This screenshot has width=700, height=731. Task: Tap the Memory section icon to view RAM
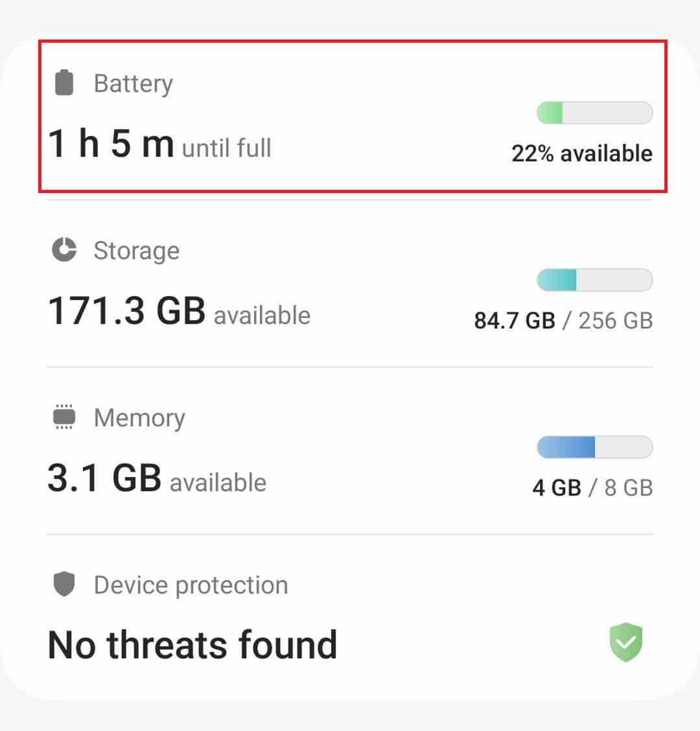click(63, 417)
